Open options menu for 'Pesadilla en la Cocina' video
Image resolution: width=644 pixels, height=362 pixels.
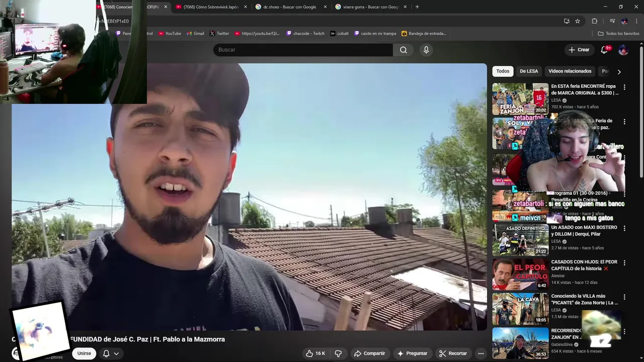pos(624,194)
